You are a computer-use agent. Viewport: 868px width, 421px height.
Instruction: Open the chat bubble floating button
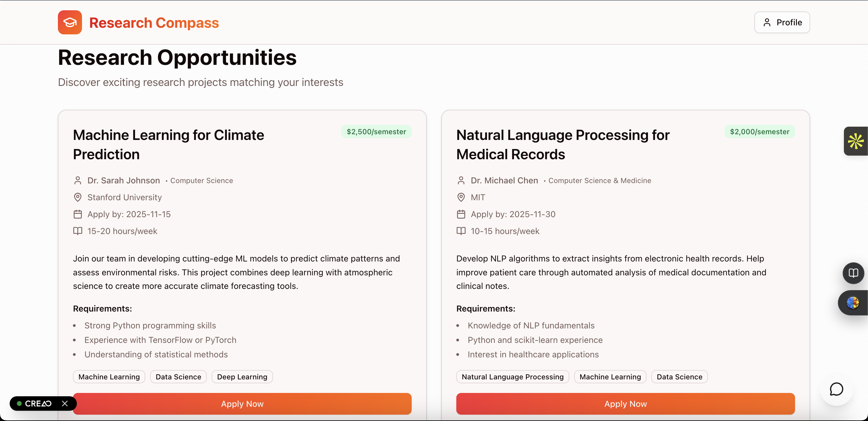tap(836, 389)
